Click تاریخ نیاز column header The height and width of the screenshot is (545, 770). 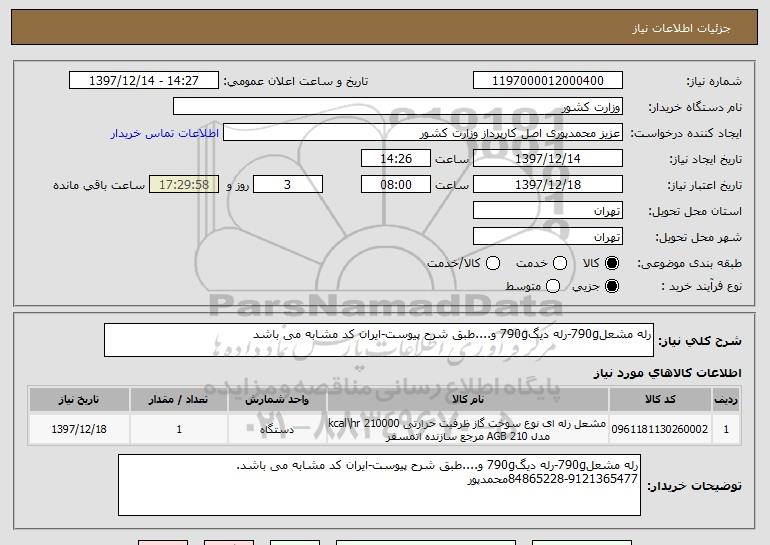[79, 400]
